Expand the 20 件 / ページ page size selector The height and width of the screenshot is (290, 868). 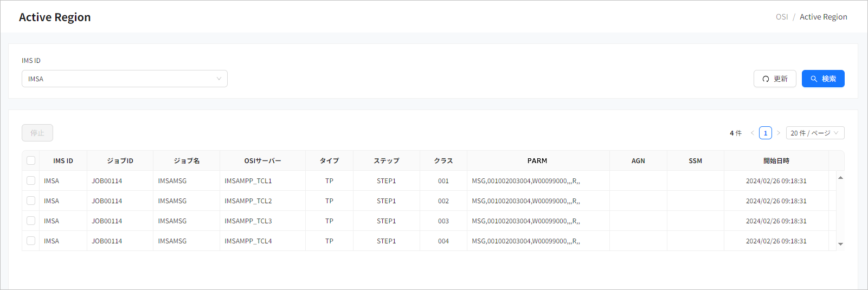click(814, 133)
